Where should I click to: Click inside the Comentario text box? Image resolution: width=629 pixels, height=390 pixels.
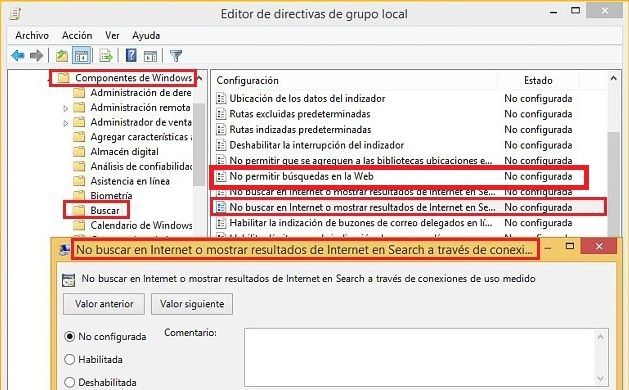click(419, 358)
